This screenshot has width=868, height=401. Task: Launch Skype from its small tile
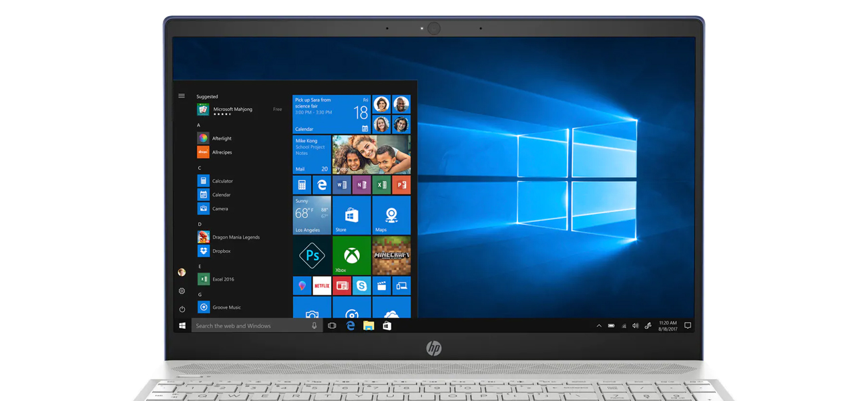pyautogui.click(x=361, y=285)
